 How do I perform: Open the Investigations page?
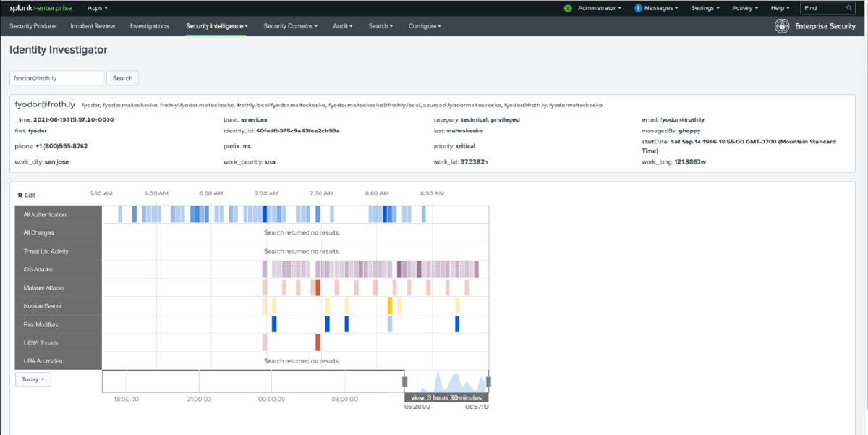[x=149, y=25]
